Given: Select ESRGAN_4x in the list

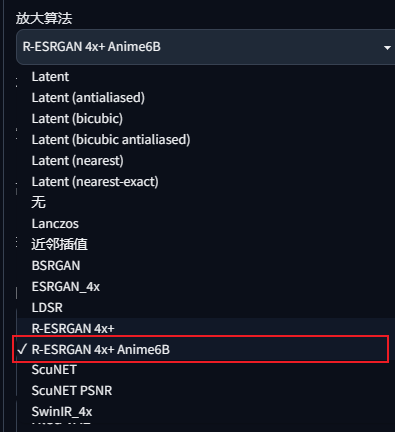Looking at the screenshot, I should click(x=206, y=287).
